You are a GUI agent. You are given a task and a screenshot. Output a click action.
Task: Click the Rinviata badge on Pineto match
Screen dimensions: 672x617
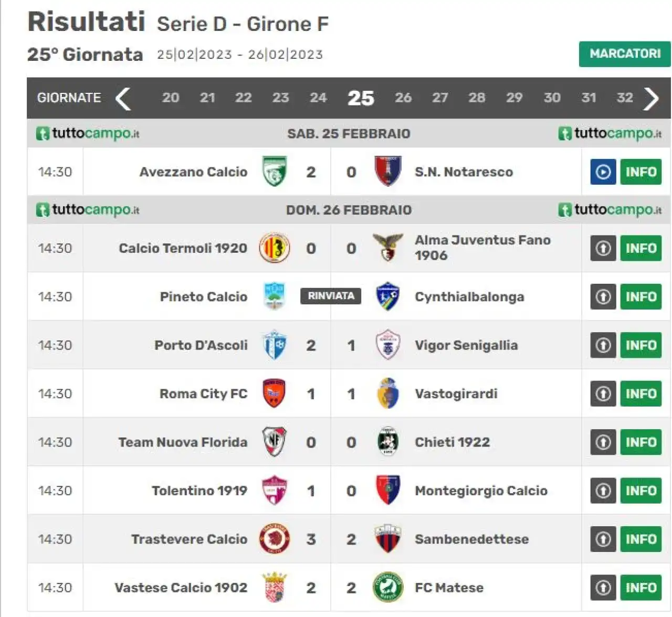click(x=331, y=296)
